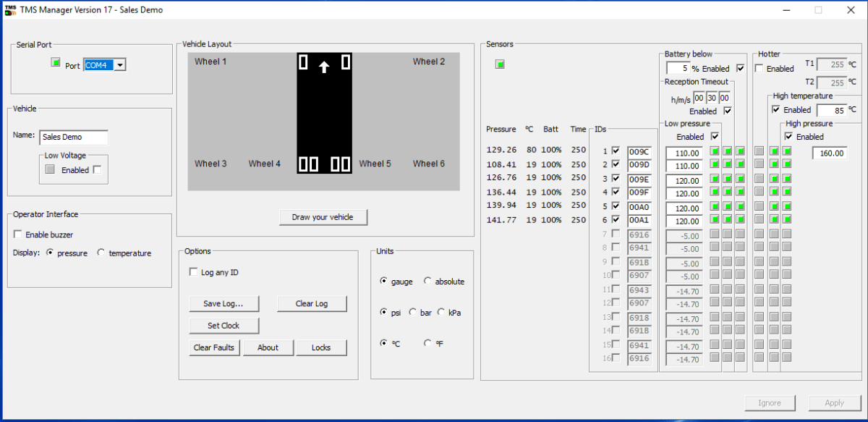Click the Vehicle Name field showing Sales Demo
Viewport: 868px width, 422px height.
pyautogui.click(x=73, y=137)
